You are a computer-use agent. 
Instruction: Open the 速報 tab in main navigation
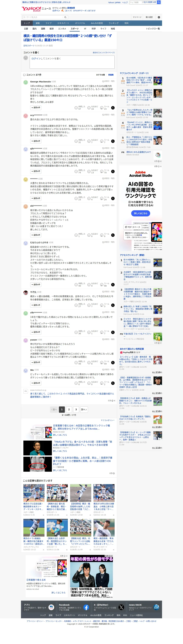(37, 23)
